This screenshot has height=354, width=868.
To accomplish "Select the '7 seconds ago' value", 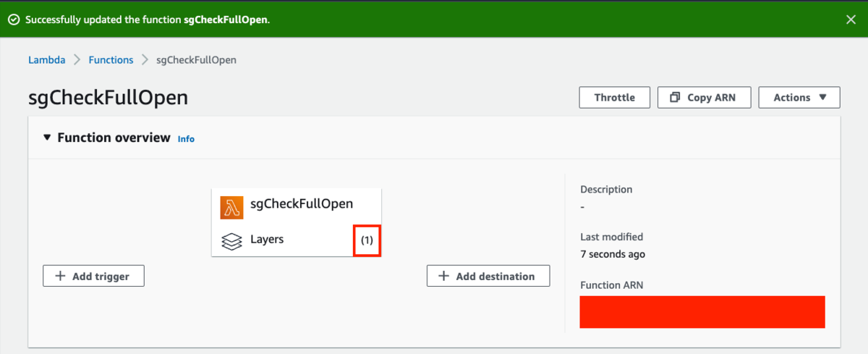I will point(613,254).
